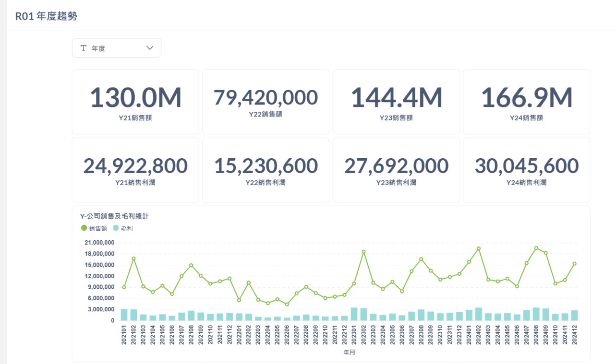Open the Y-公司銷售及毛利總計 chart title
Image resolution: width=616 pixels, height=364 pixels.
click(114, 216)
